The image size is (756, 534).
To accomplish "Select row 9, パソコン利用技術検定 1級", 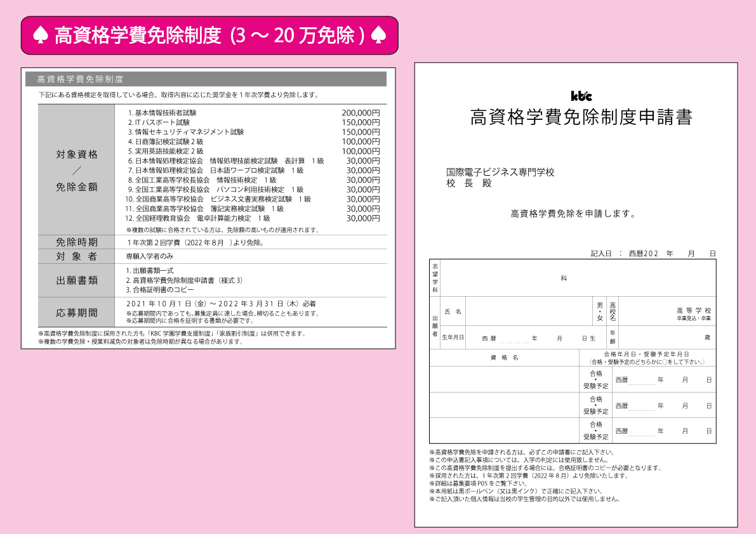I will 254,190.
